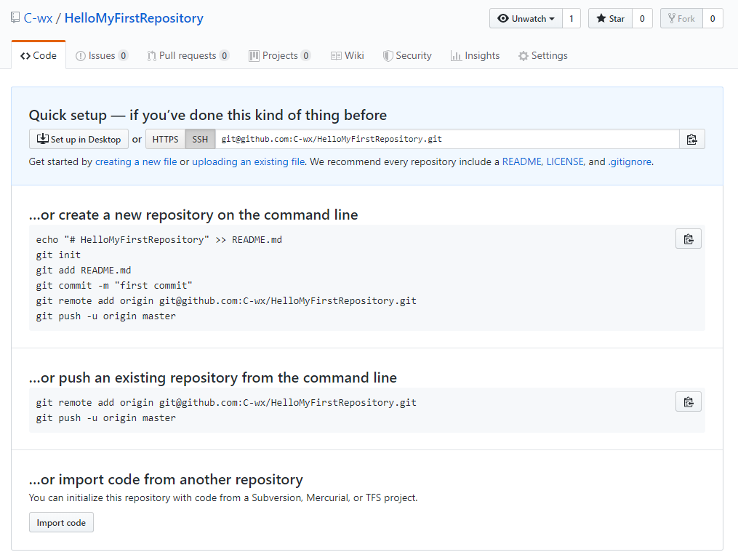View the Insights tab
Viewport: 738px width, 560px height.
tap(476, 55)
